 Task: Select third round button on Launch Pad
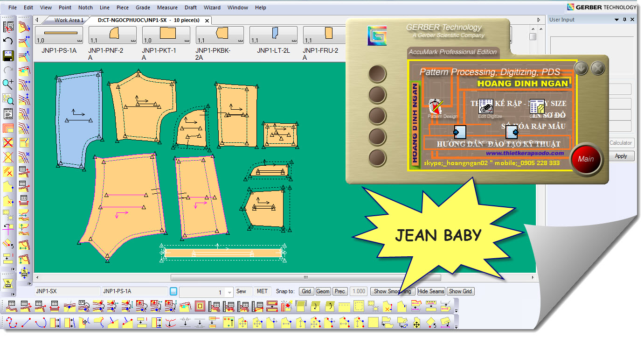click(377, 116)
